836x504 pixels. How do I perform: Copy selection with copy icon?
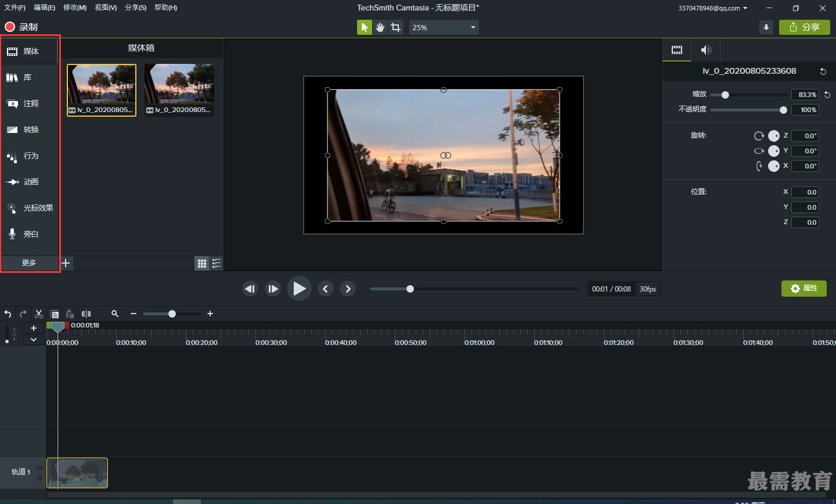point(55,314)
